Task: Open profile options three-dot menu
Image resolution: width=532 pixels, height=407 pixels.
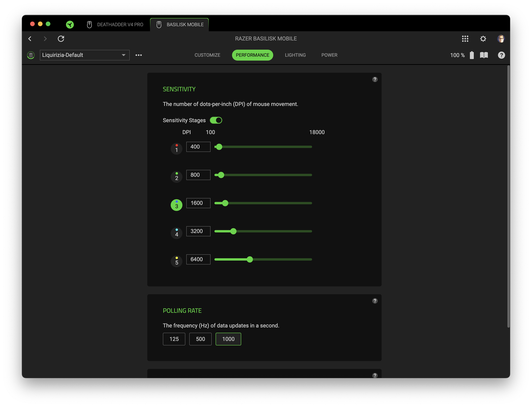Action: pyautogui.click(x=139, y=55)
